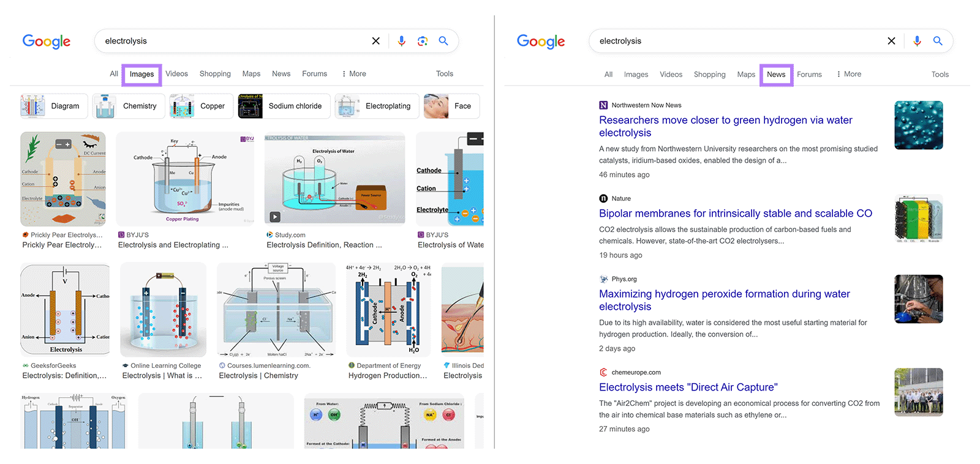Click the Prickly Pear Electrolysis favicon
Image resolution: width=980 pixels, height=464 pixels.
pyautogui.click(x=26, y=235)
